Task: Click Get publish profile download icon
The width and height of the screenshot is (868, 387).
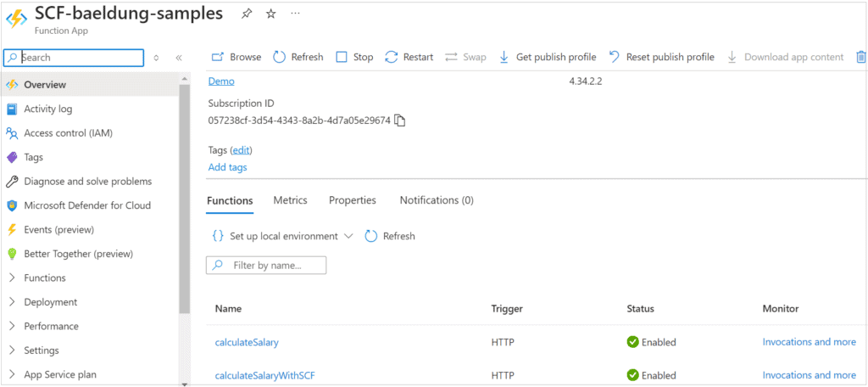Action: coord(504,57)
